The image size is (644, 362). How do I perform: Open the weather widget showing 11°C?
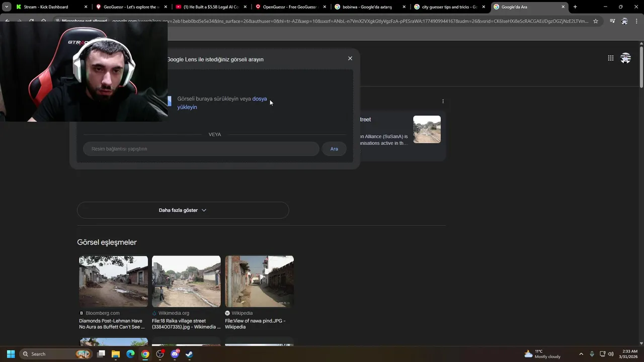tap(542, 354)
